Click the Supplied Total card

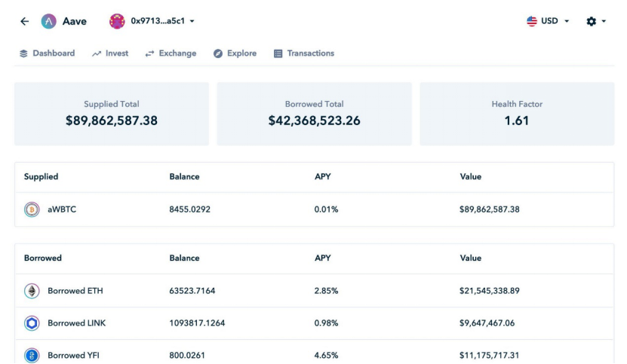[112, 114]
